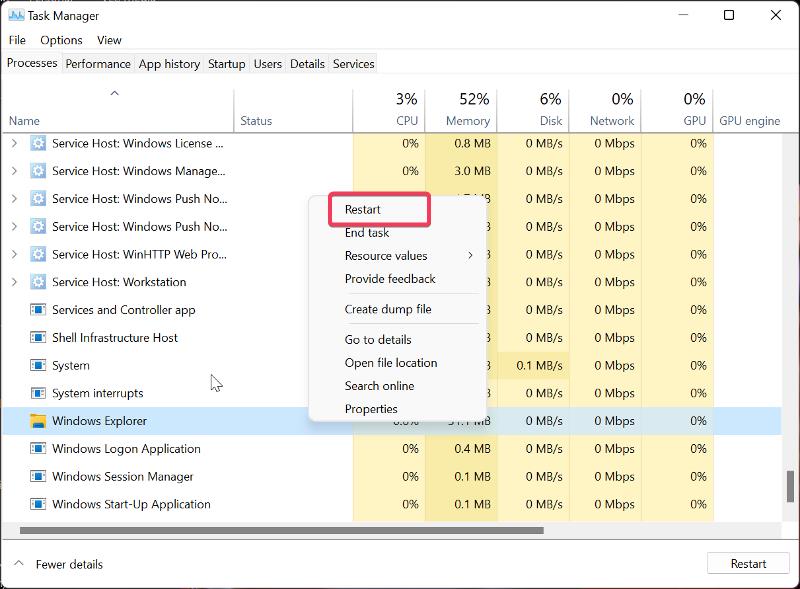Viewport: 800px width, 589px height.
Task: Select the Windows Explorer process row
Action: 392,421
